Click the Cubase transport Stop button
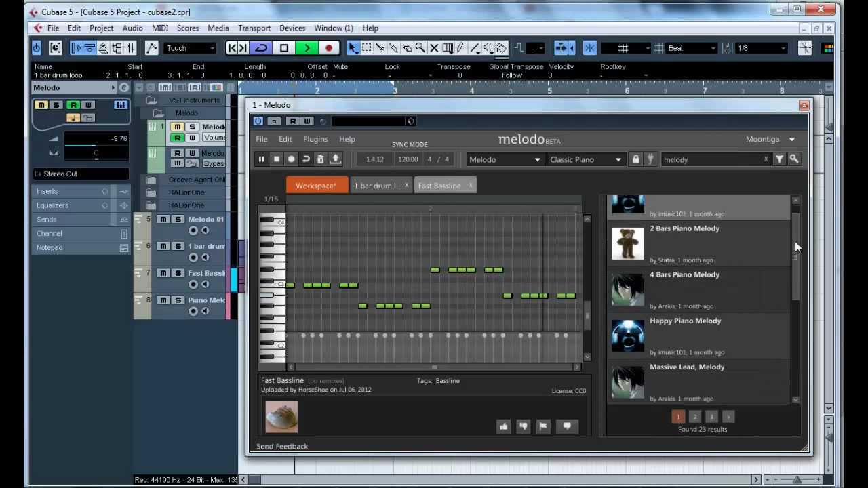The image size is (868, 488). click(284, 48)
